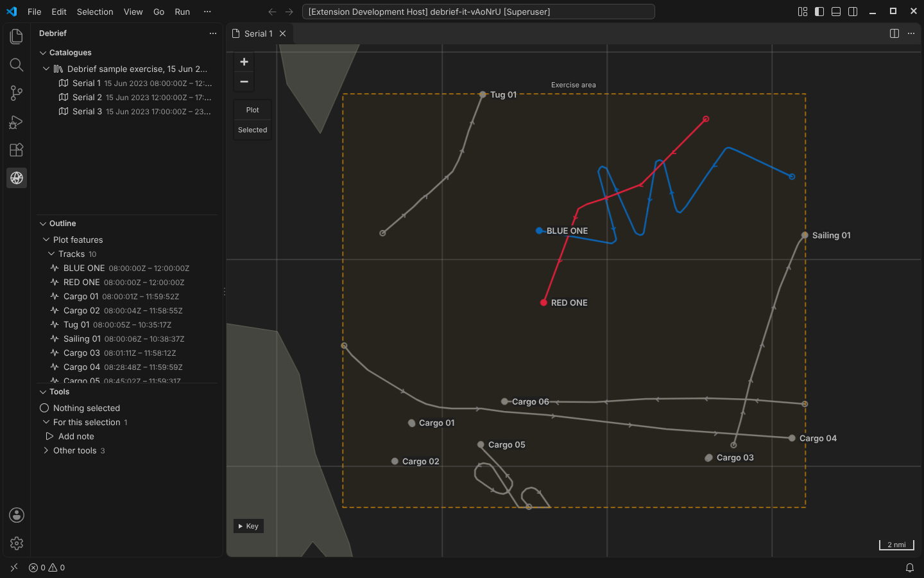Open the Edit menu
This screenshot has height=578, width=924.
[59, 12]
